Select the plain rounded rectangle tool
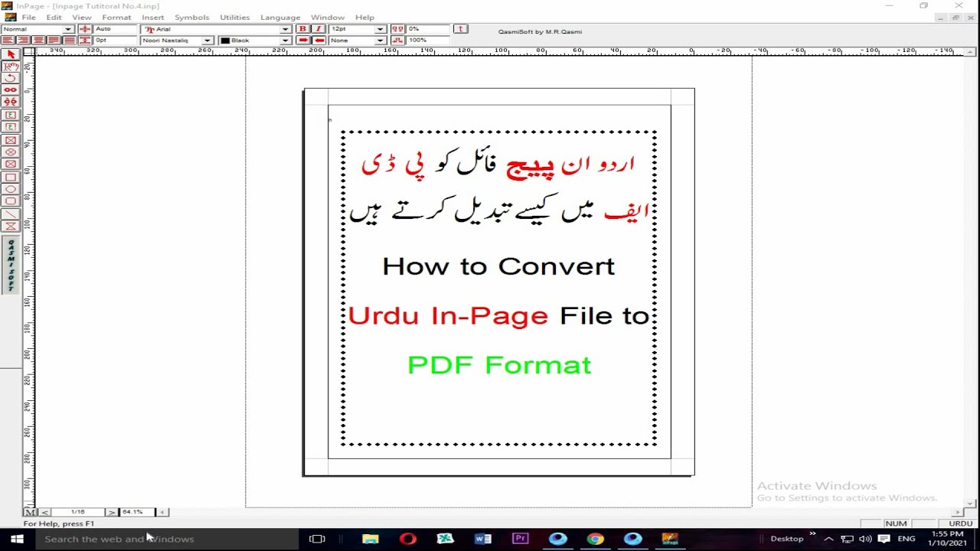The width and height of the screenshot is (980, 551). [11, 201]
